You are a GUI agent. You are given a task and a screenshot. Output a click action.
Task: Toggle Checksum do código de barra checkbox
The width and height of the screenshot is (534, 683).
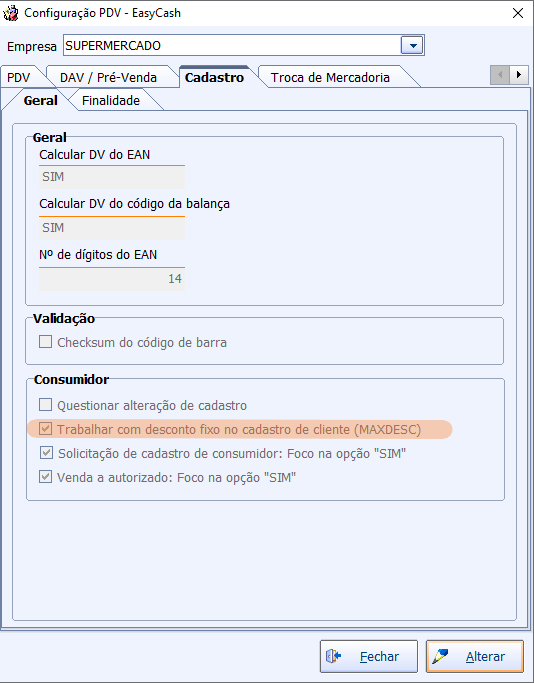[x=45, y=342]
